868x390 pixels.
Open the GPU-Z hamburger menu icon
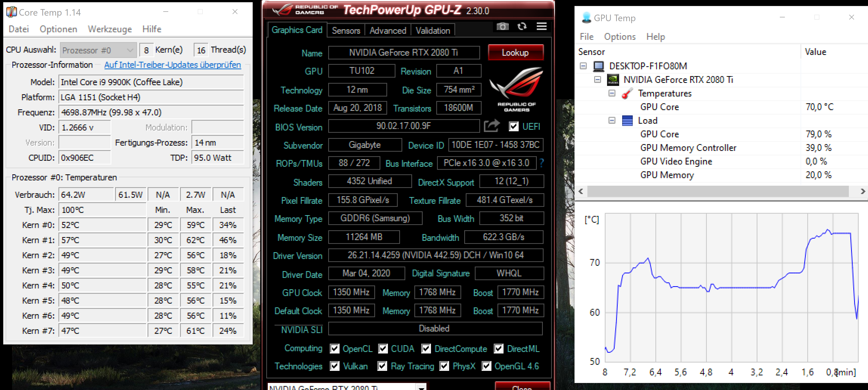(542, 27)
